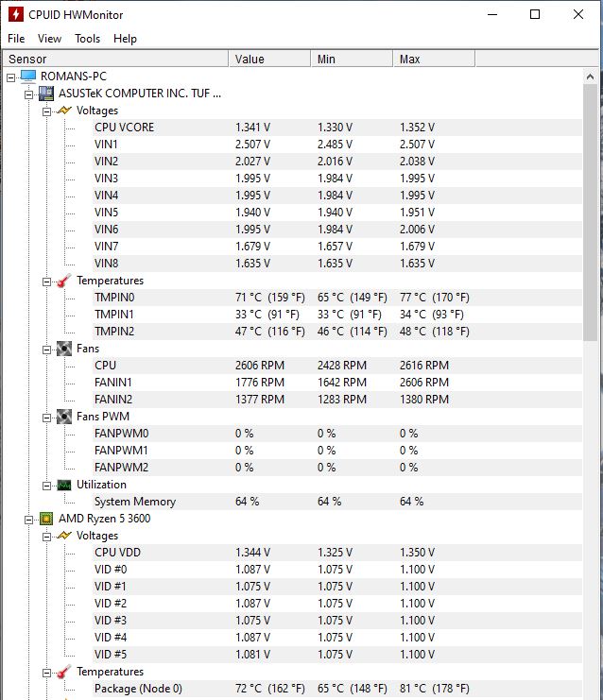Select the System Memory utilization row
This screenshot has width=603, height=700.
(337, 502)
